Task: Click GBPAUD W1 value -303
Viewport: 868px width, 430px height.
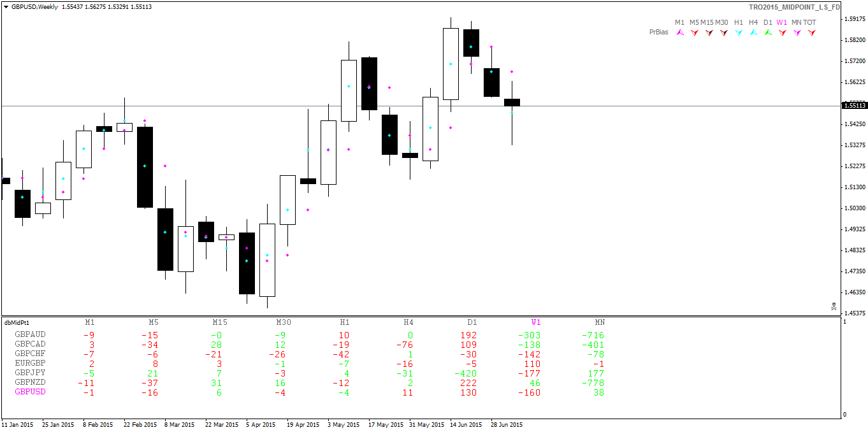Action: [529, 335]
